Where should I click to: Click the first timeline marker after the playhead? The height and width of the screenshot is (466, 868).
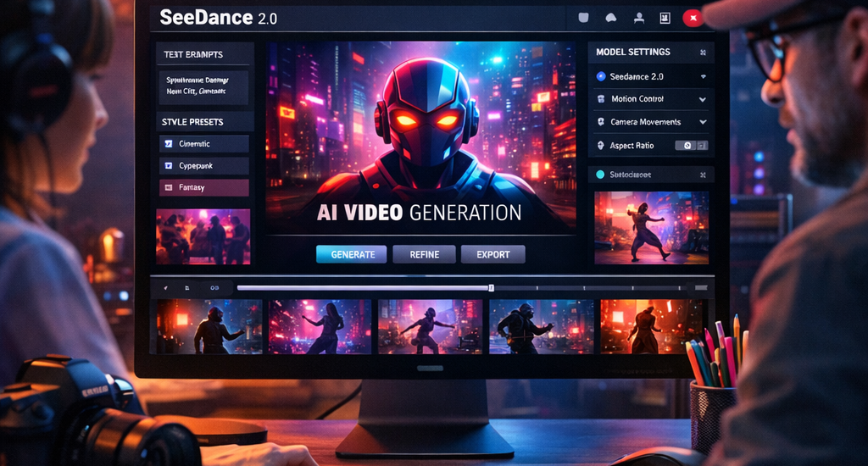click(537, 288)
